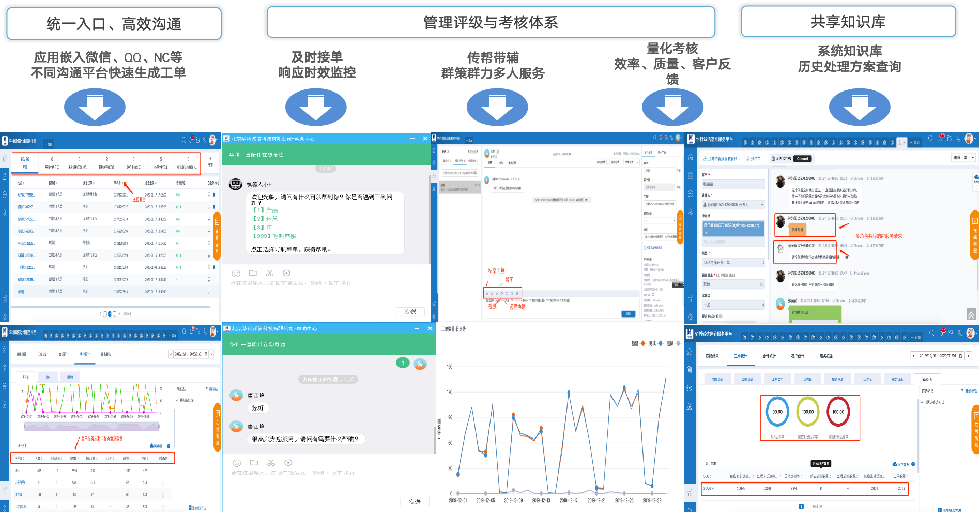Viewport: 980px width, 513px height.
Task: Open the 类型 dropdown showing 华科内部开发工单
Action: [733, 263]
